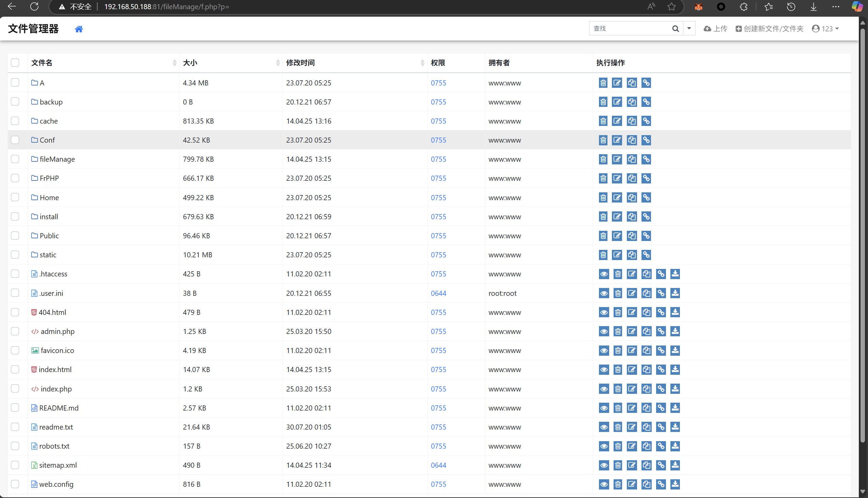
Task: Open direct link icon for Conf folder
Action: (646, 140)
